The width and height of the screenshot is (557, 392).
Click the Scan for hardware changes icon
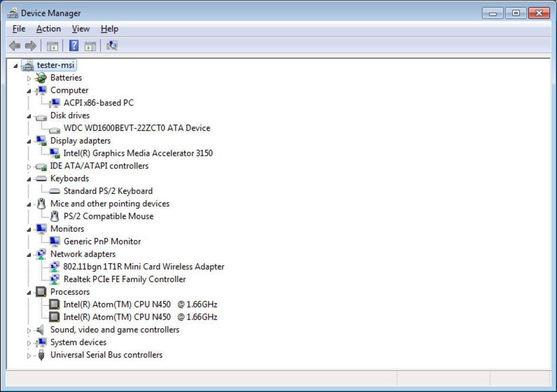pyautogui.click(x=112, y=46)
